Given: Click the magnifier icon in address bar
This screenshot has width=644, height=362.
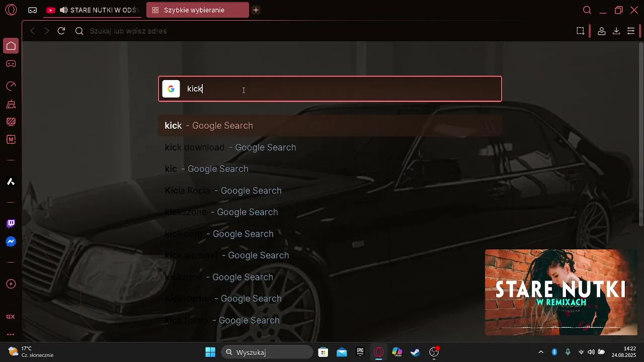Looking at the screenshot, I should pos(79,31).
